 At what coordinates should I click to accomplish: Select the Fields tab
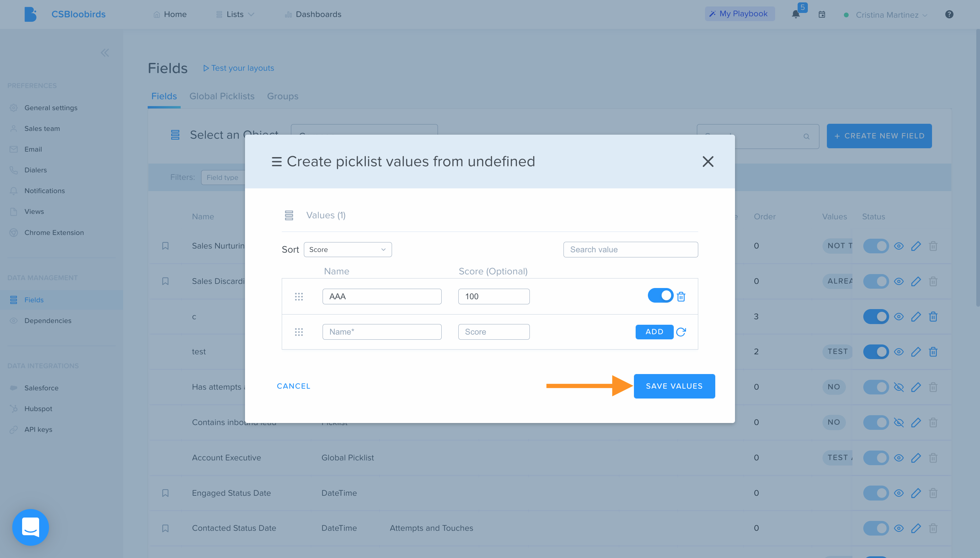(x=164, y=96)
